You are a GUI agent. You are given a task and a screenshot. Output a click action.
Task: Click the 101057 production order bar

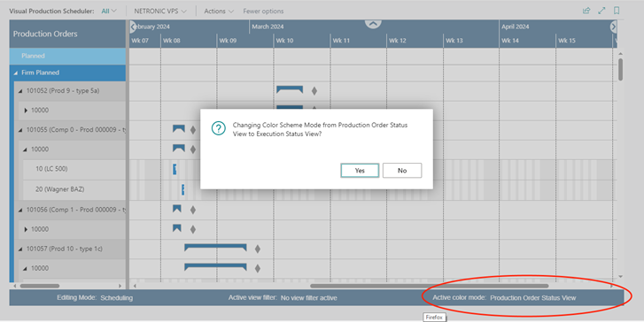click(215, 248)
